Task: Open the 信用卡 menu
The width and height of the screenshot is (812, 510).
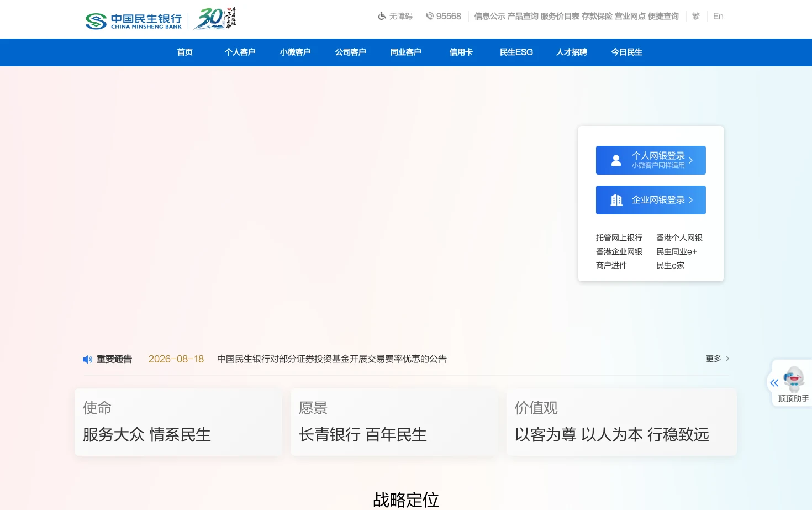Action: (x=461, y=52)
